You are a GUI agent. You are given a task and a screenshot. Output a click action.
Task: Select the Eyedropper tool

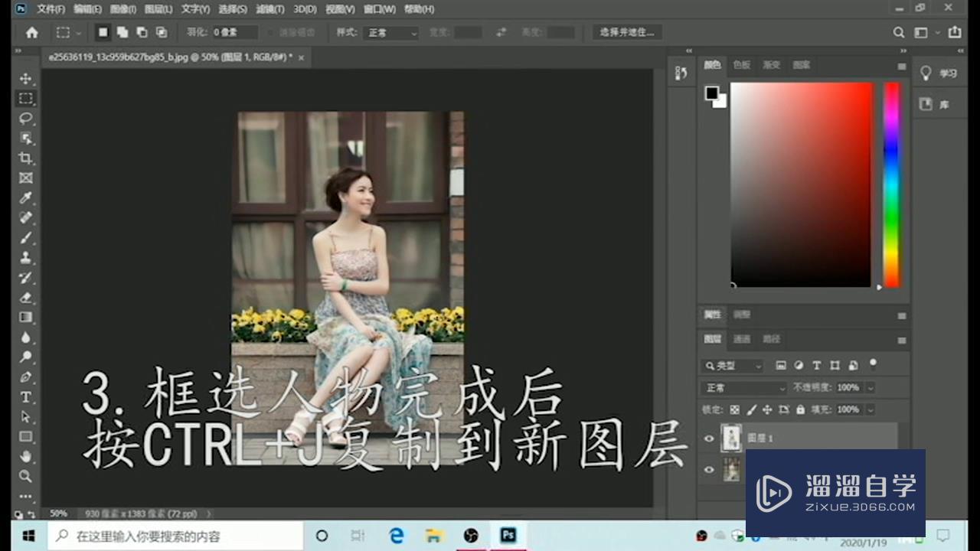pos(26,198)
